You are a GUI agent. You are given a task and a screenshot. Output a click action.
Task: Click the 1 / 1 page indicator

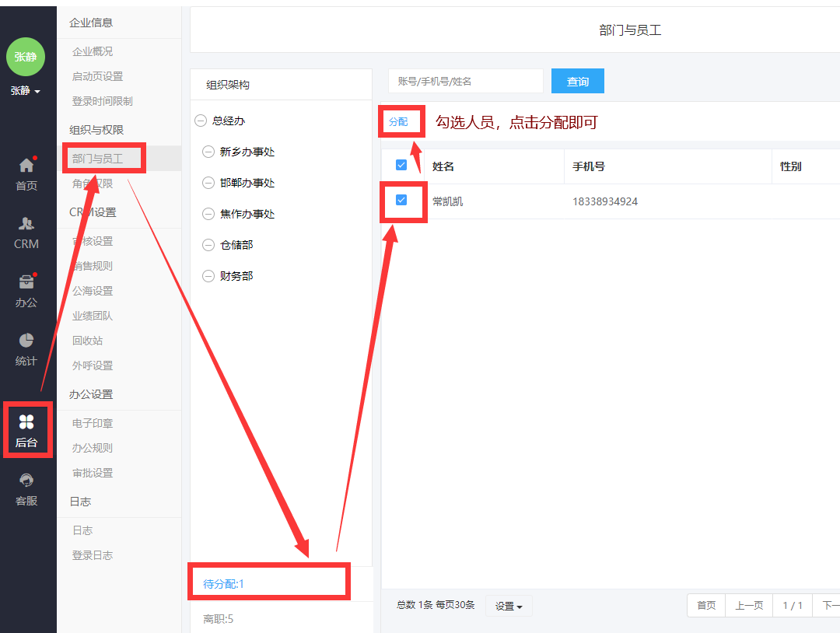(793, 606)
